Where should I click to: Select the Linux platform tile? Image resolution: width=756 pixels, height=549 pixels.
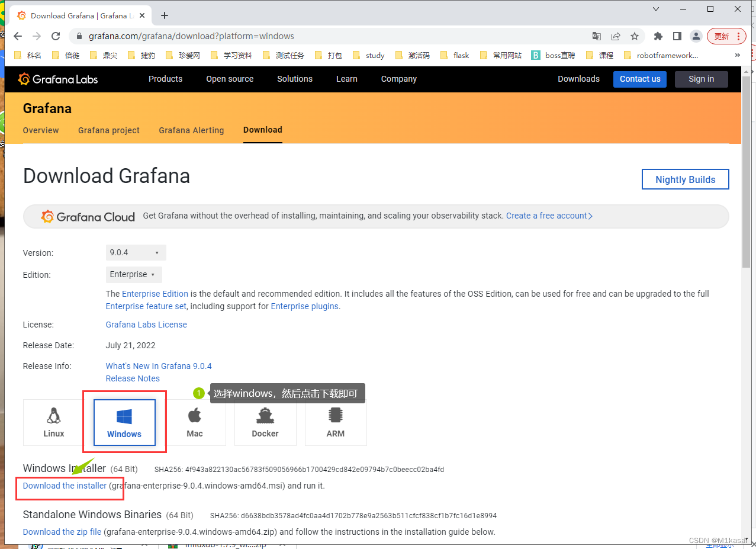point(54,422)
